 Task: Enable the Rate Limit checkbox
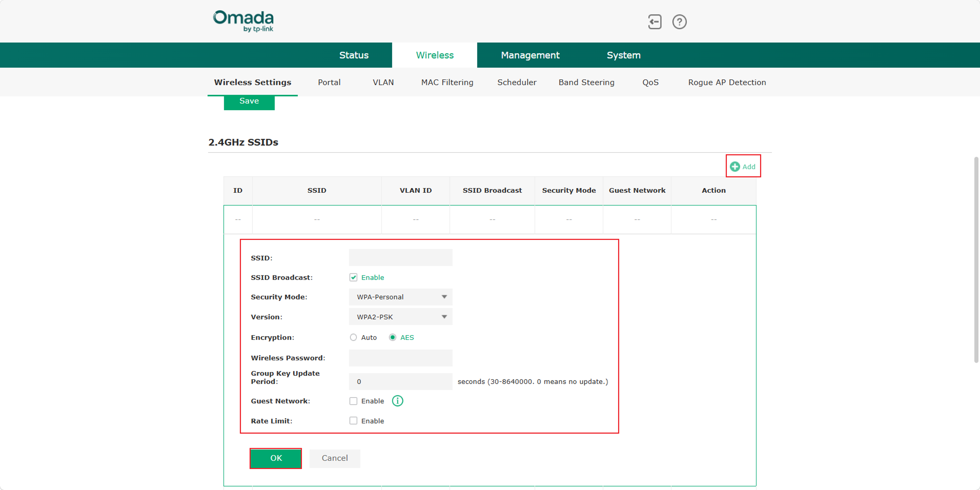pyautogui.click(x=353, y=421)
